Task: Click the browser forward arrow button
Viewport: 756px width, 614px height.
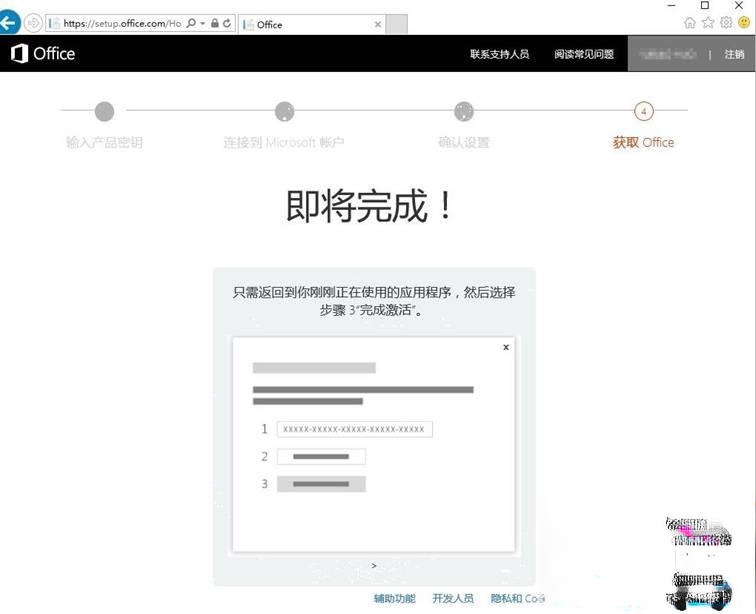Action: (33, 23)
